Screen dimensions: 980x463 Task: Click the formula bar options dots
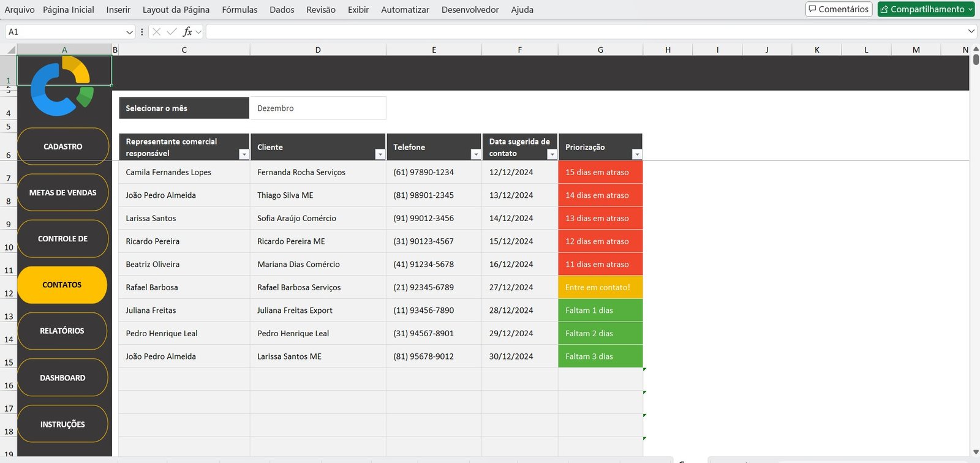[x=142, y=32]
